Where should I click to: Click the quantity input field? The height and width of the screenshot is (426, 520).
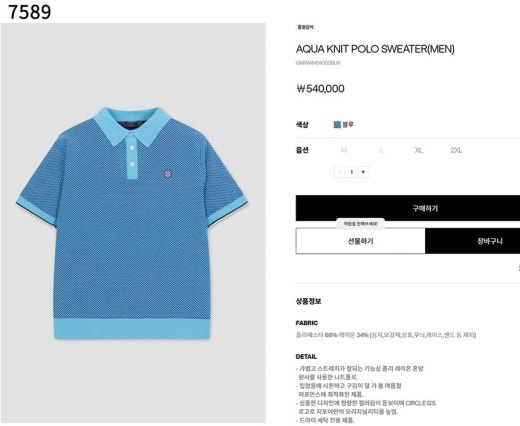351,172
